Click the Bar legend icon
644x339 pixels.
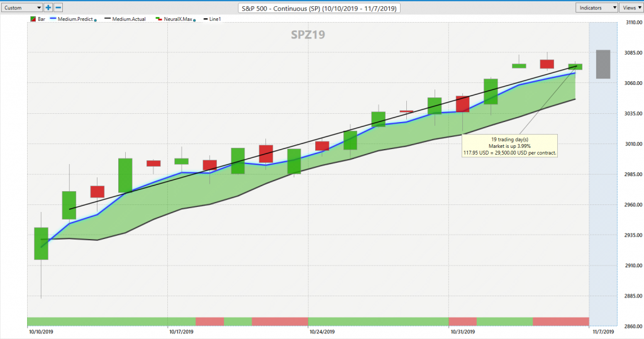(33, 19)
